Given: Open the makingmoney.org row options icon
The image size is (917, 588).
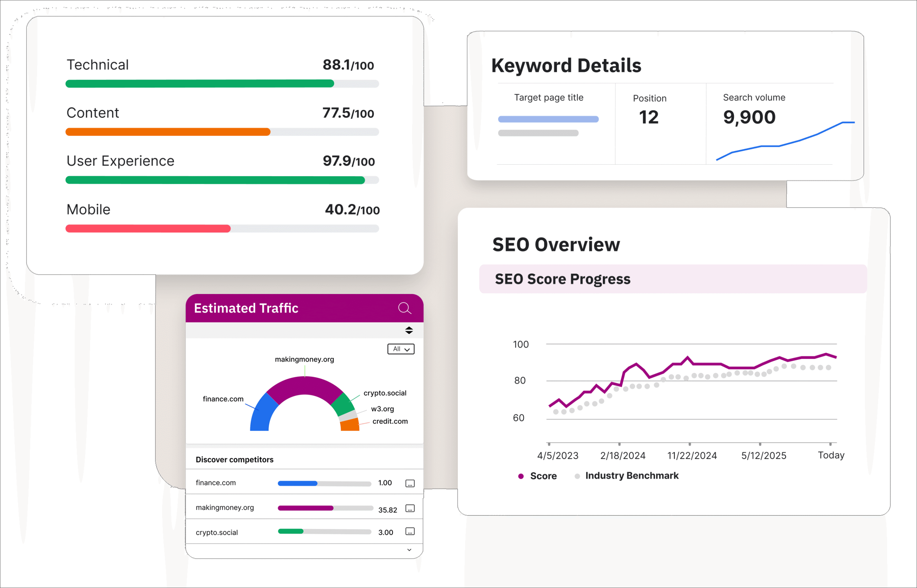Looking at the screenshot, I should pos(410,509).
